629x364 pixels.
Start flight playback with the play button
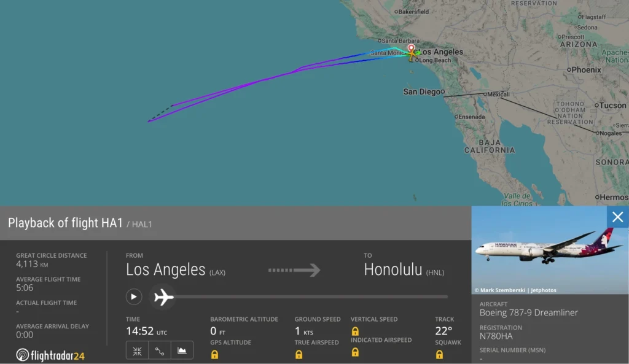click(133, 296)
